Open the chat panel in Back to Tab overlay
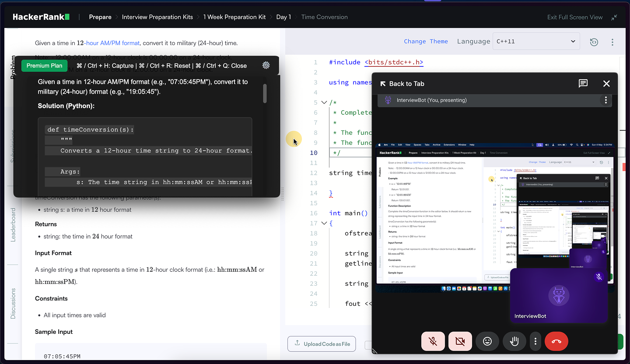The image size is (630, 364). point(583,83)
